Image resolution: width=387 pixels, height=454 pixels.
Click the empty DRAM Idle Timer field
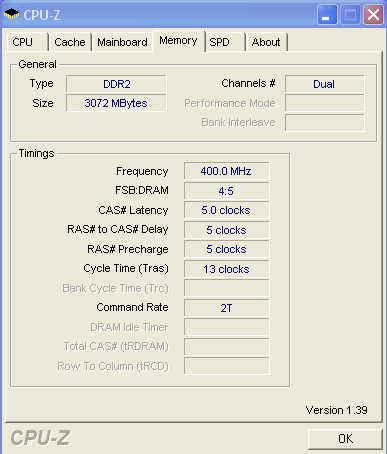226,327
